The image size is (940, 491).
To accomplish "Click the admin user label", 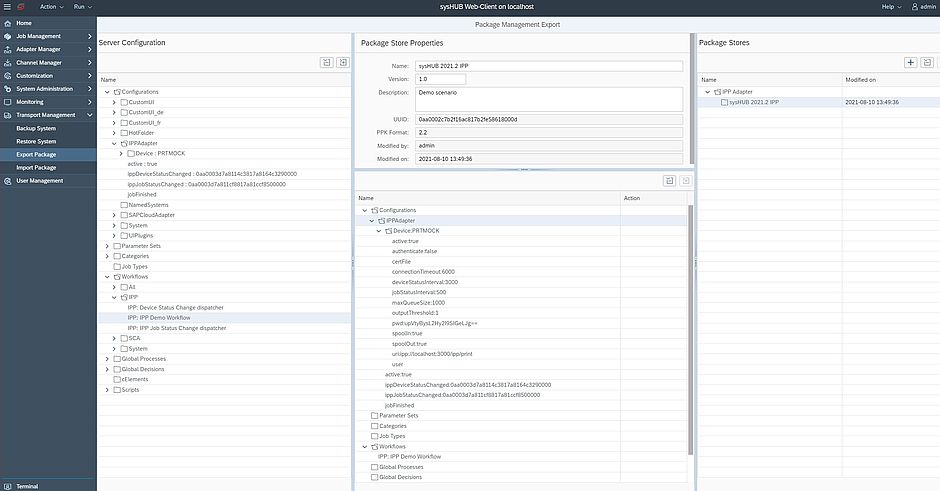I will pyautogui.click(x=927, y=7).
